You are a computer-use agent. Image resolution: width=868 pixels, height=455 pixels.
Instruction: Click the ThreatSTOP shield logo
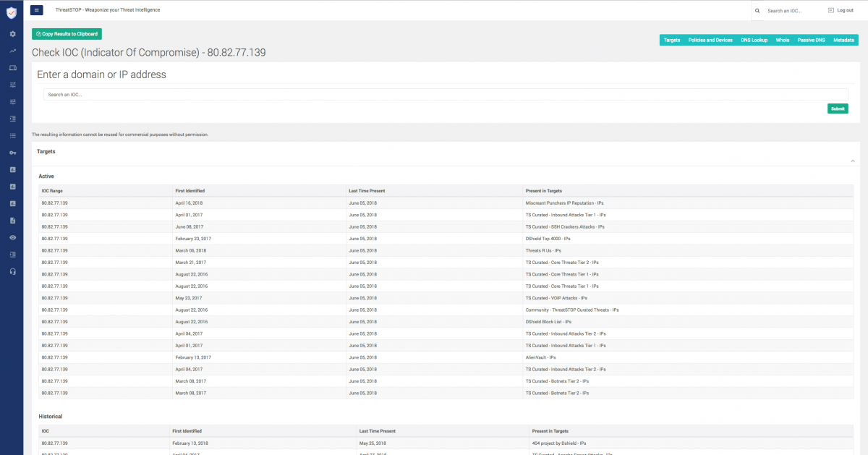(12, 12)
